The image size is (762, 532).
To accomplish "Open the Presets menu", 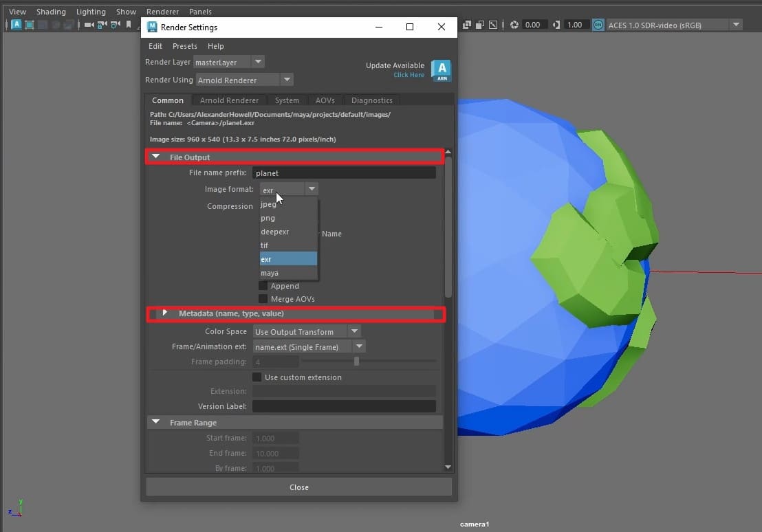I will 184,46.
